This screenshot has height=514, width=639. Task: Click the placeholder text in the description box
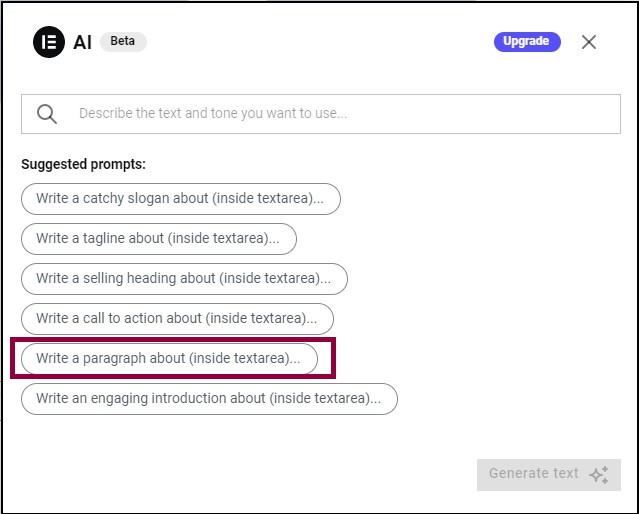click(x=213, y=113)
